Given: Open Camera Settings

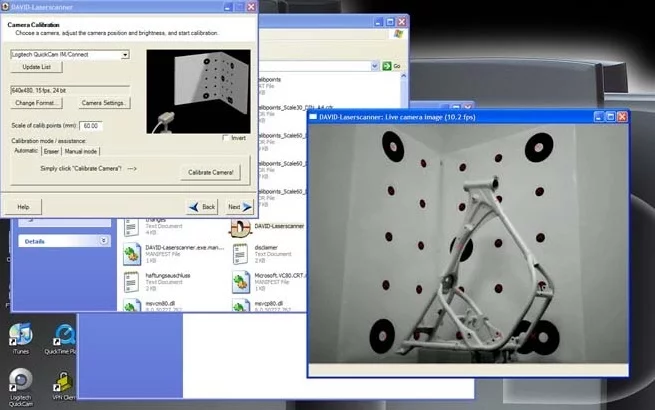Looking at the screenshot, I should coord(104,103).
